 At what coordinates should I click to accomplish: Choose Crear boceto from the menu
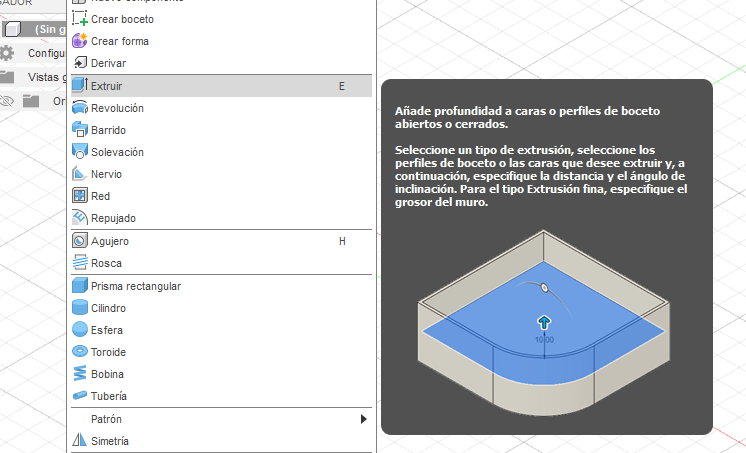coord(221,19)
